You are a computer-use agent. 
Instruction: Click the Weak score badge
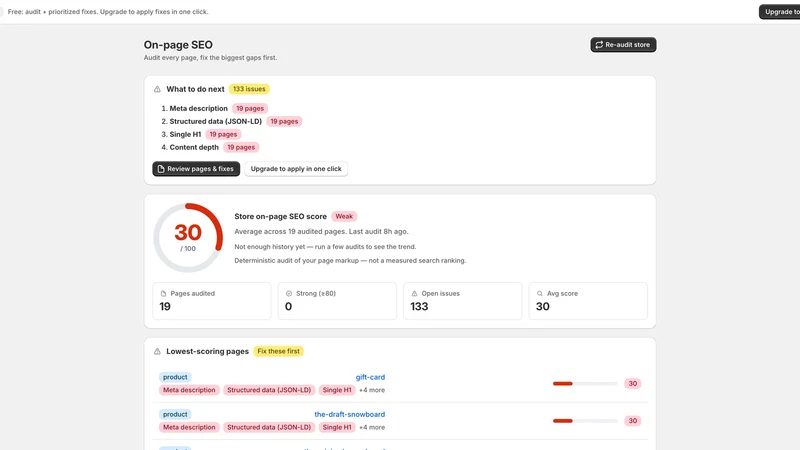pos(344,216)
